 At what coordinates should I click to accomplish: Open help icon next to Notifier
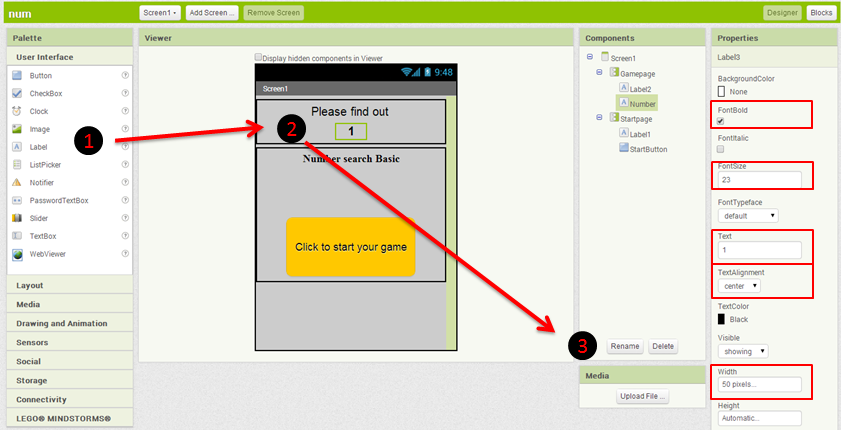click(125, 182)
